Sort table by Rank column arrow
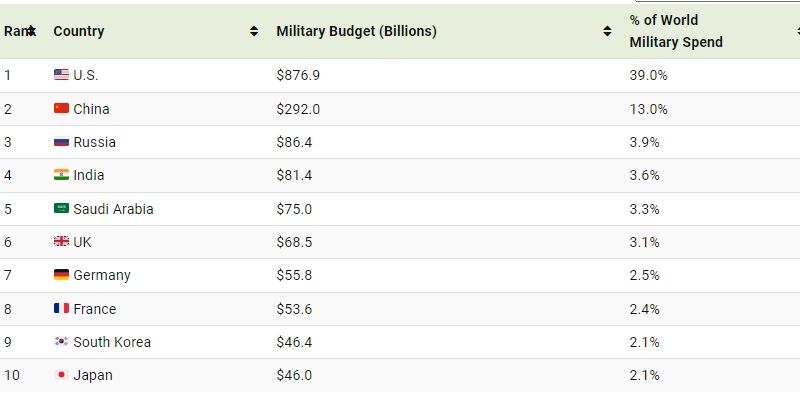 [31, 31]
